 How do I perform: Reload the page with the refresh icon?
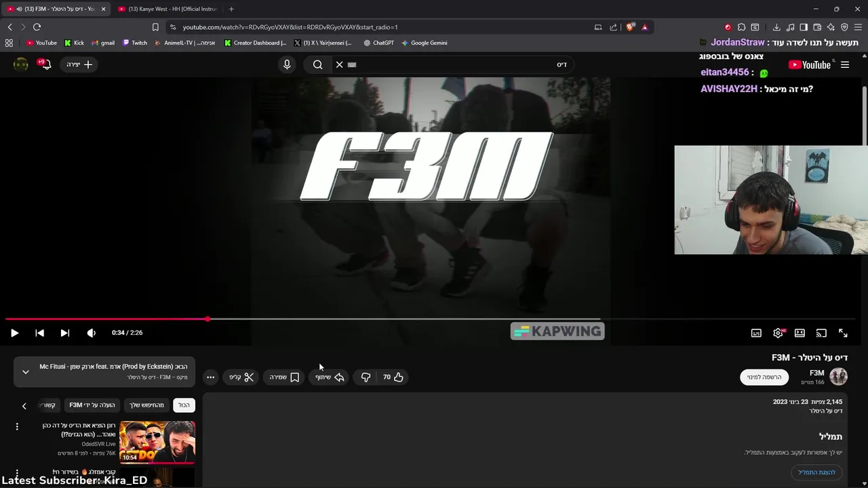(x=37, y=27)
